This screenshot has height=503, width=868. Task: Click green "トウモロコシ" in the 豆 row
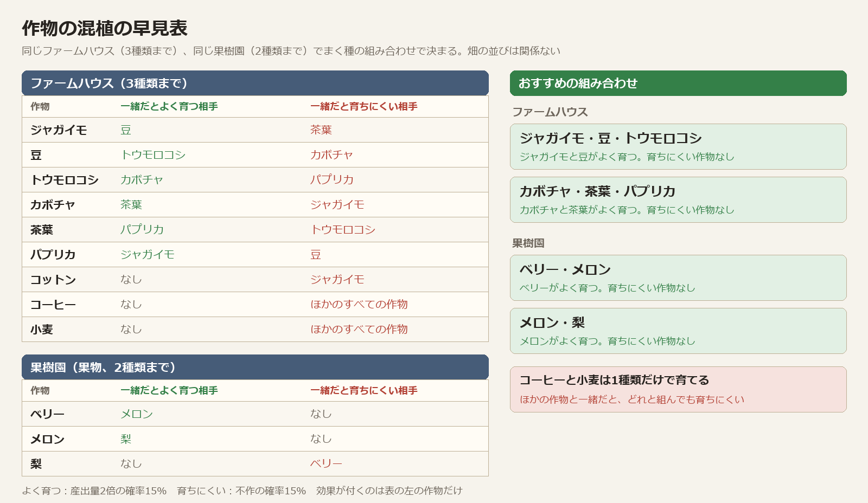click(x=153, y=155)
